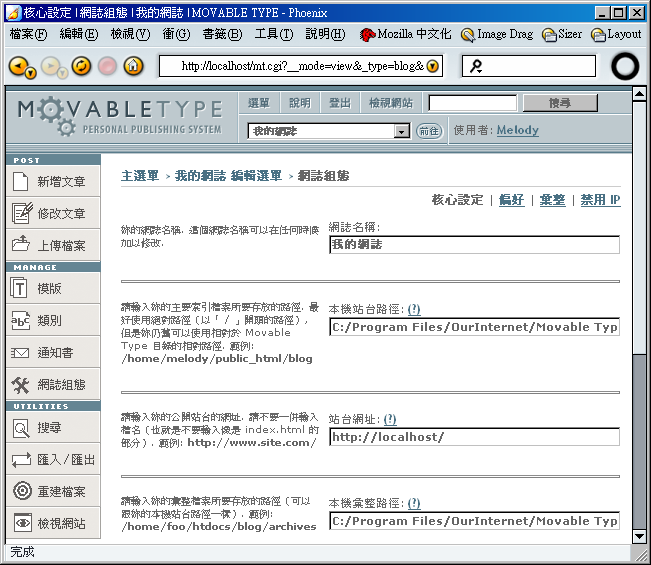
Task: Click the search engine magnifier icon
Action: click(476, 66)
